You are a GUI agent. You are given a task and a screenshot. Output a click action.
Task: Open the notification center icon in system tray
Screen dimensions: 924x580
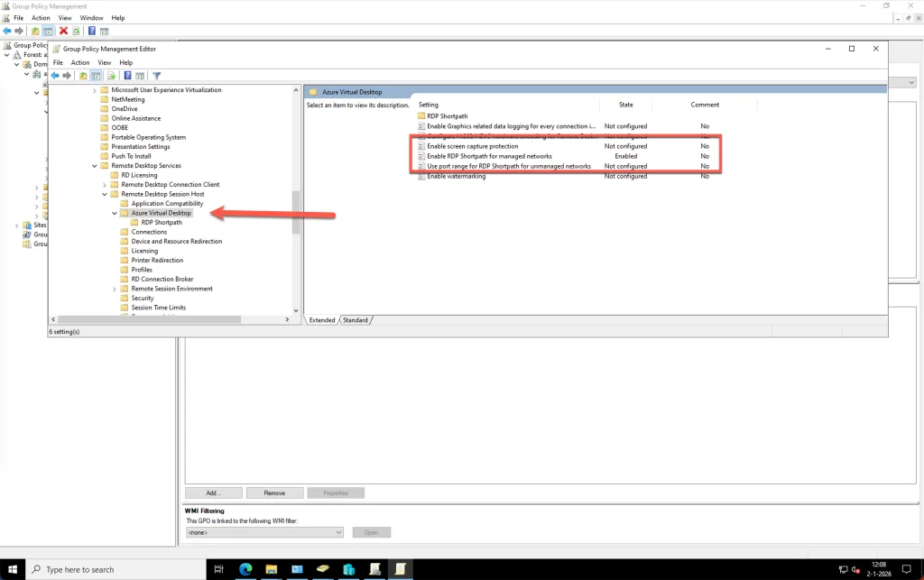pyautogui.click(x=907, y=569)
